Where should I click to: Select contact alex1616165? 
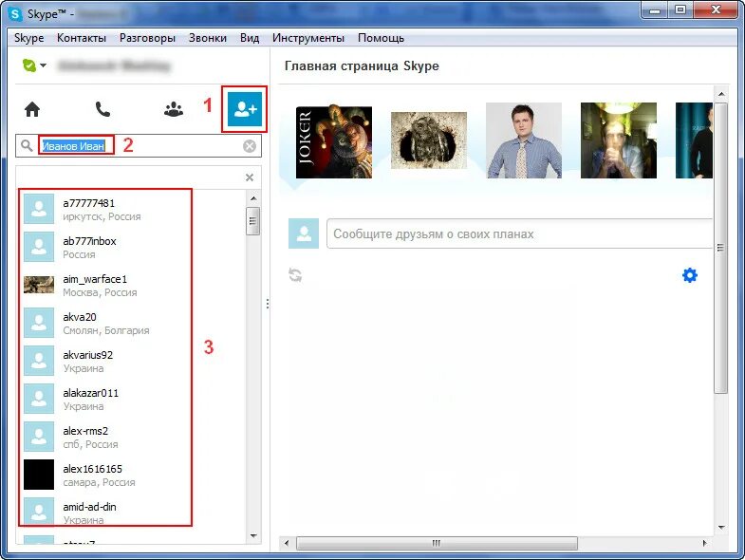coord(133,476)
